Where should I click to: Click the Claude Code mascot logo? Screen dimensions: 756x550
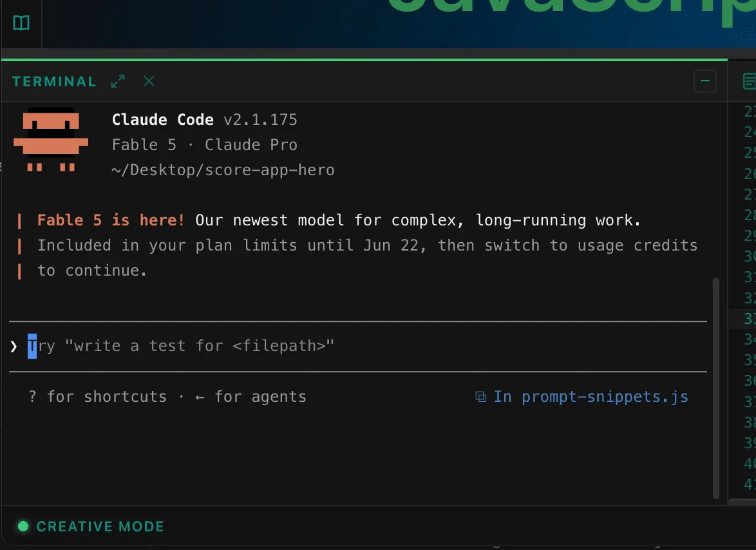coord(51,140)
